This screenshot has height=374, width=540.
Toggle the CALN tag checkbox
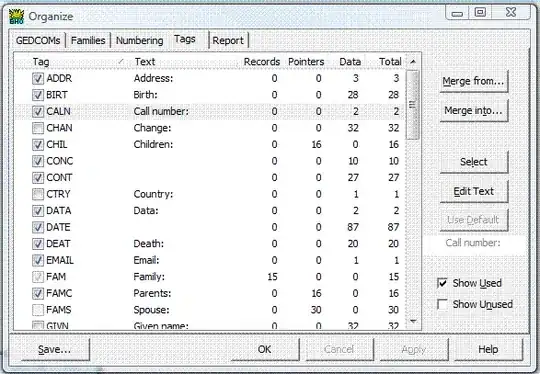click(38, 112)
